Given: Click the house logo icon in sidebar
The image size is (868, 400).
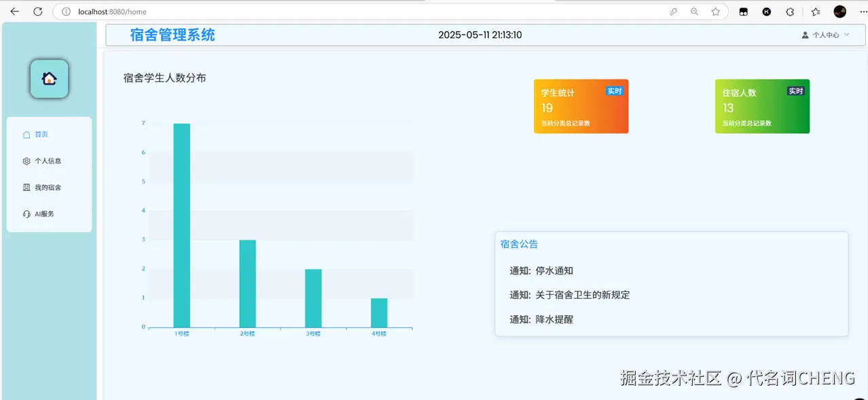Looking at the screenshot, I should click(49, 79).
